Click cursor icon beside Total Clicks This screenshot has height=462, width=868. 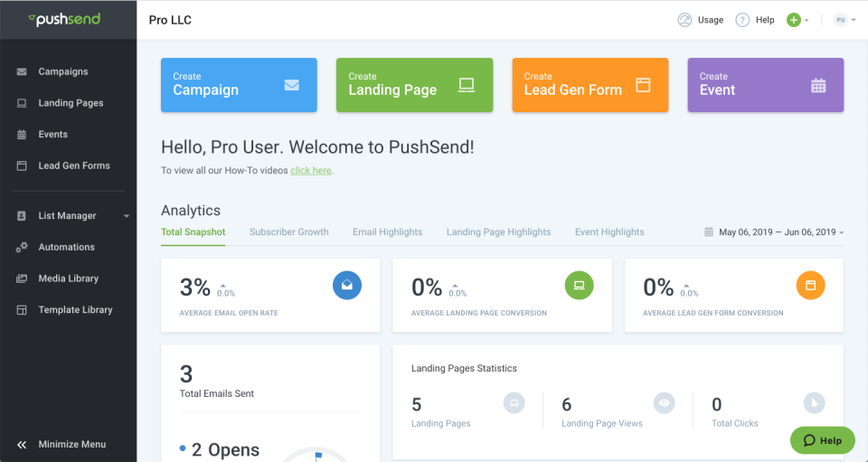click(815, 403)
